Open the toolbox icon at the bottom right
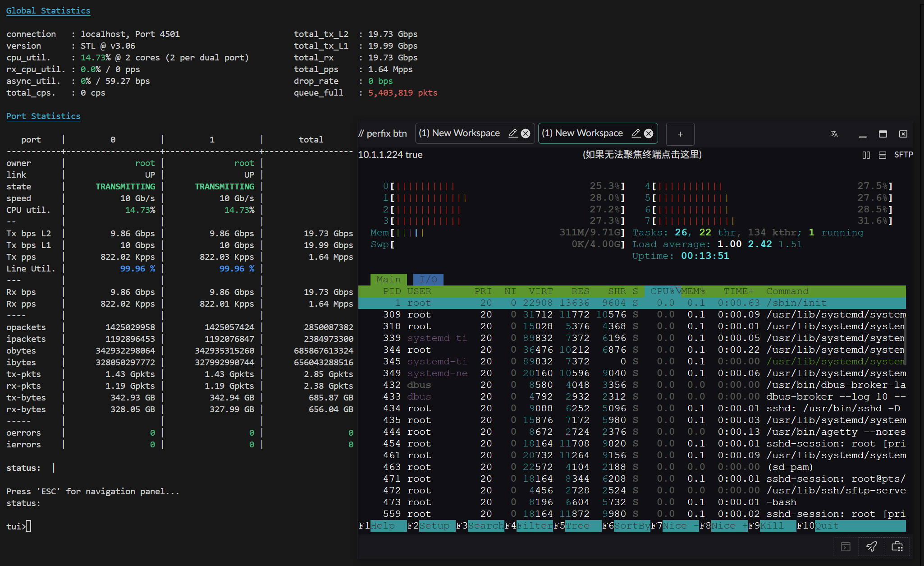Viewport: 924px width, 566px height. pos(897,547)
